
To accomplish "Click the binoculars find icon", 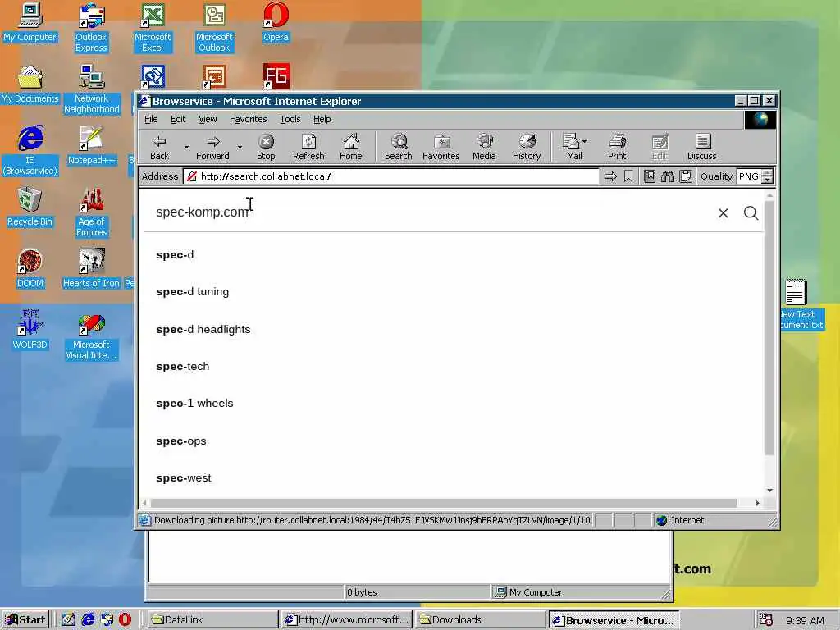I will pyautogui.click(x=668, y=176).
